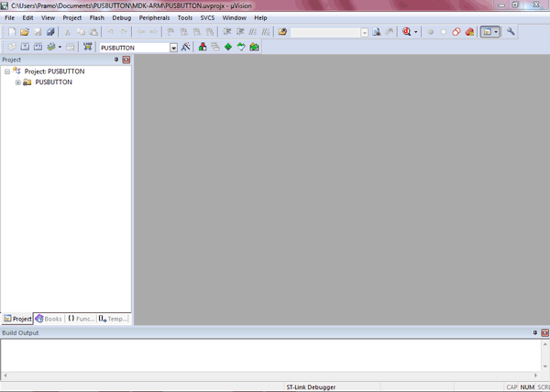Viewport: 550px width, 392px height.
Task: Click the Copy icon
Action: [81, 32]
